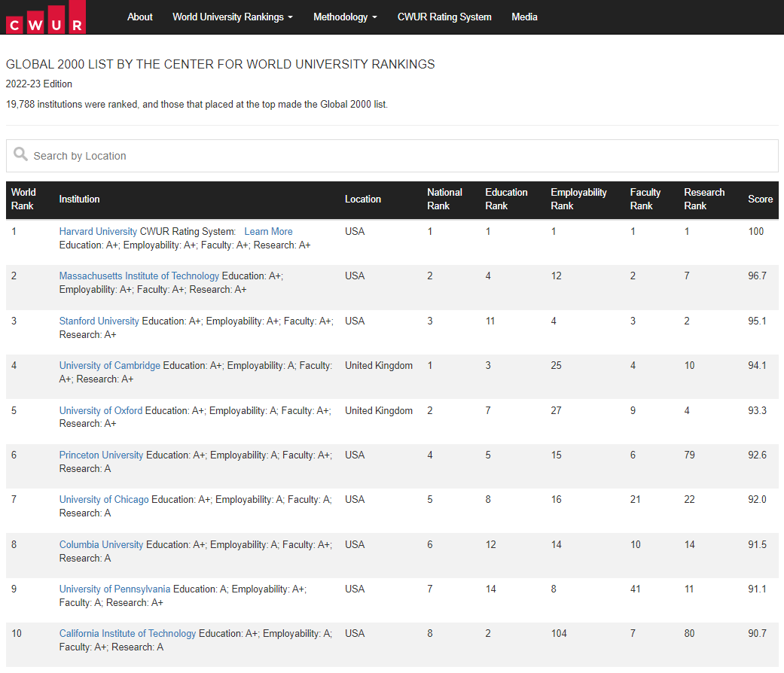This screenshot has width=784, height=673.
Task: Click the Score column header
Action: [x=760, y=199]
